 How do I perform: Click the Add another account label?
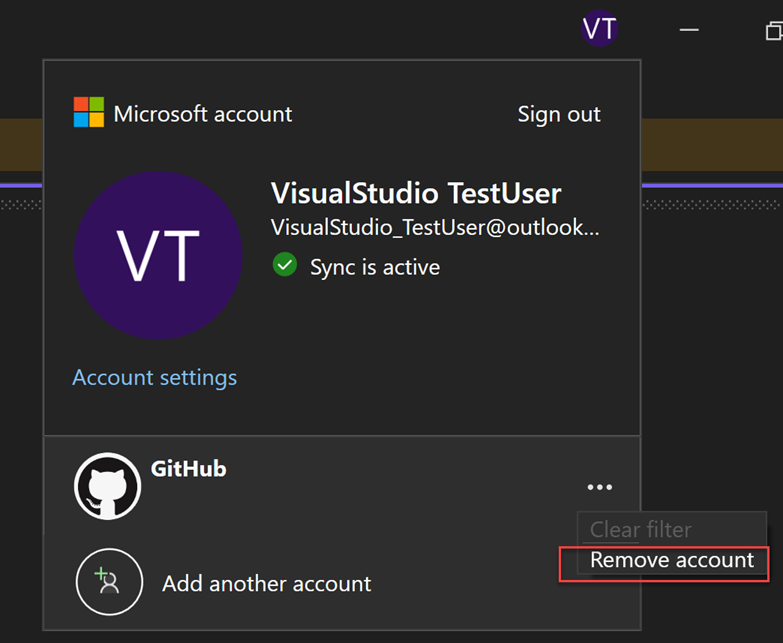pos(266,583)
